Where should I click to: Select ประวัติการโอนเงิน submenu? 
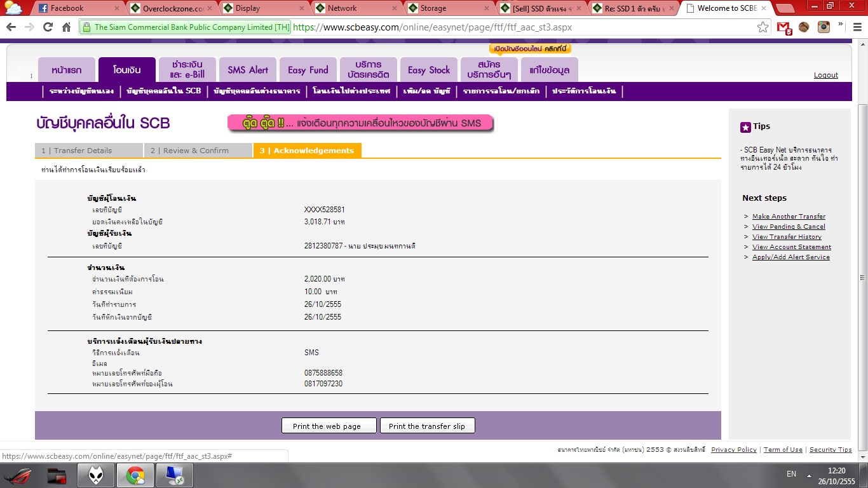584,91
